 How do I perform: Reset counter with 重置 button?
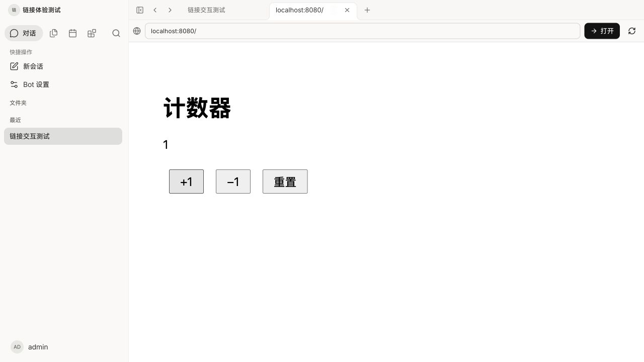285,182
